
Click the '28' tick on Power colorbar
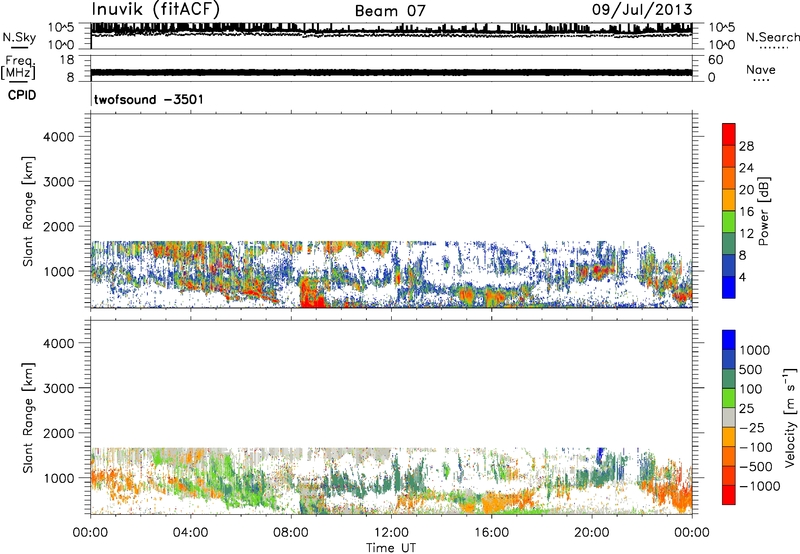tap(746, 146)
